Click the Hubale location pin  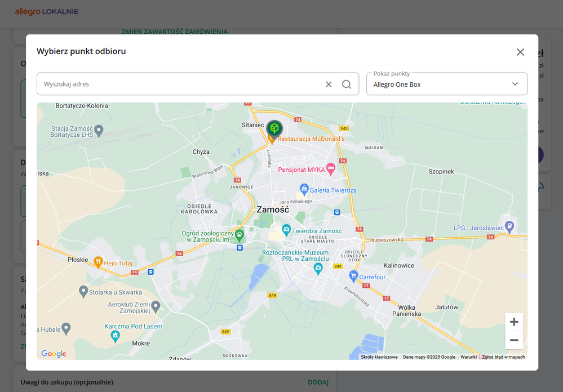click(x=66, y=328)
